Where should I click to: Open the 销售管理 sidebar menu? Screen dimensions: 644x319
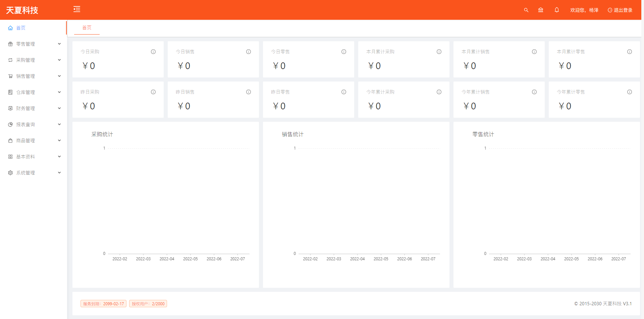click(x=33, y=76)
